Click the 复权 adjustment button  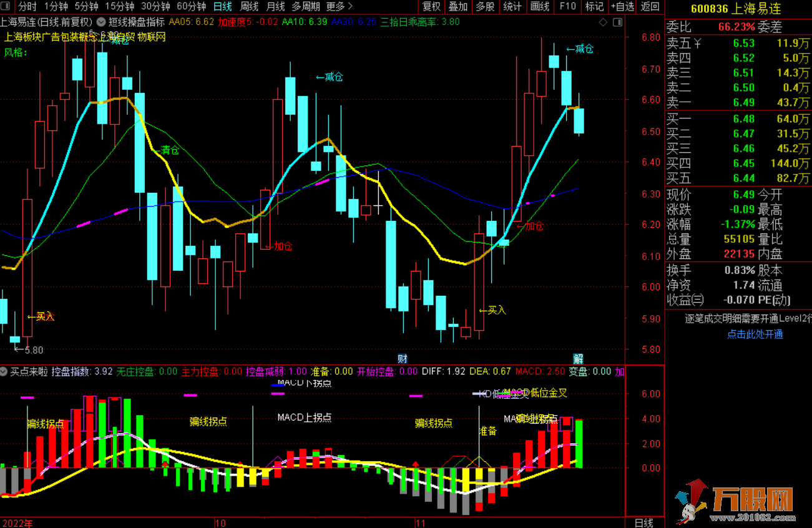coord(431,7)
